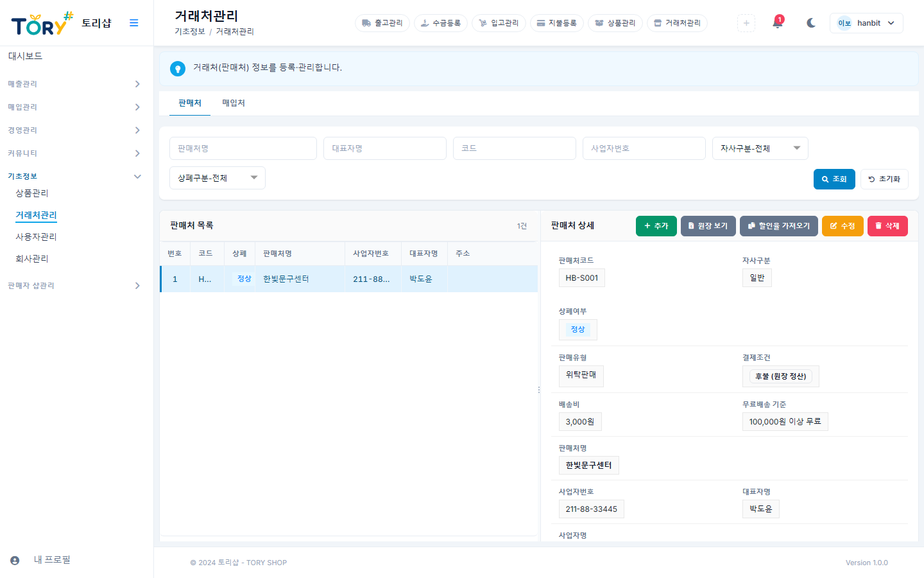The height and width of the screenshot is (578, 924).
Task: Focus the 판매처명 search field
Action: coord(243,148)
